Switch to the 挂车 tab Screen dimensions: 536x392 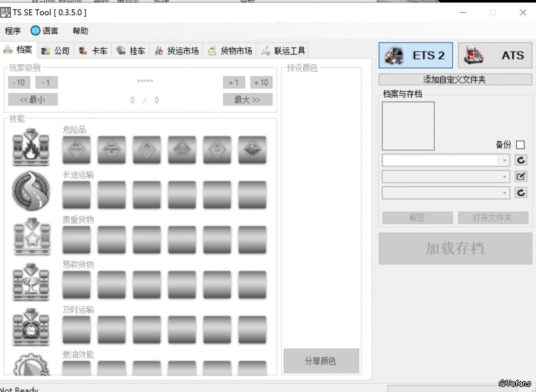[x=131, y=51]
